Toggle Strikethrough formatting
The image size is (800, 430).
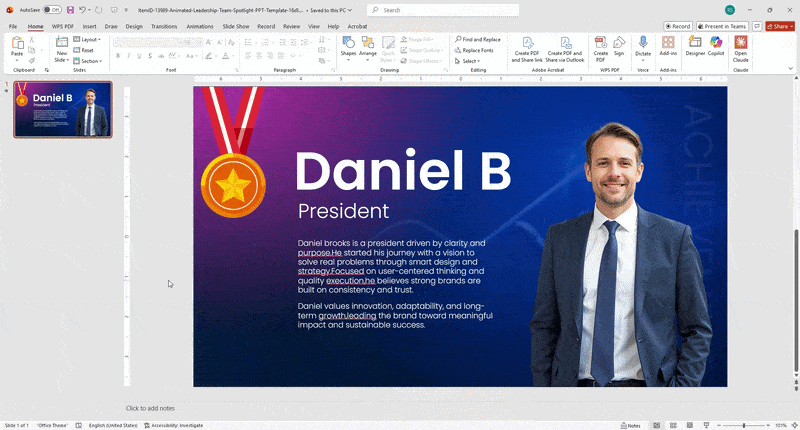click(161, 56)
